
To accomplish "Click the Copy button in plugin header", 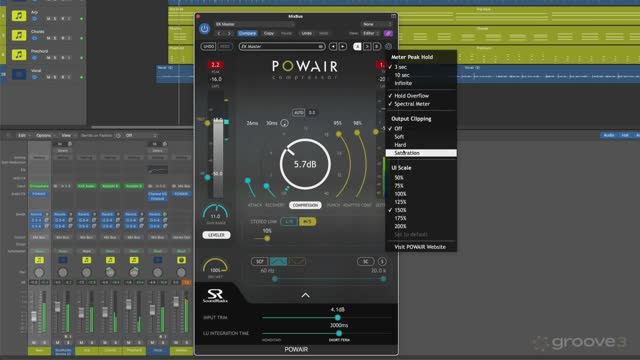I will (x=269, y=33).
